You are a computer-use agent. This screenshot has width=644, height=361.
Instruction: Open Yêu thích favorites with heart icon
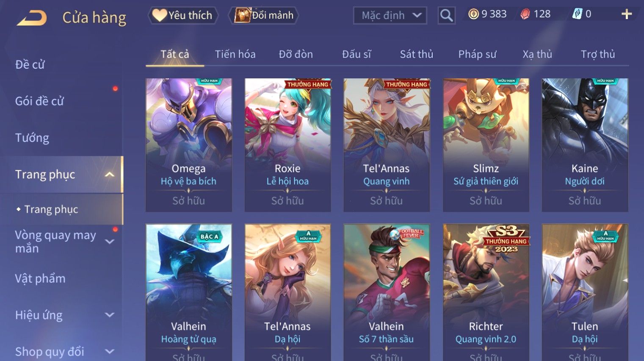click(x=183, y=15)
